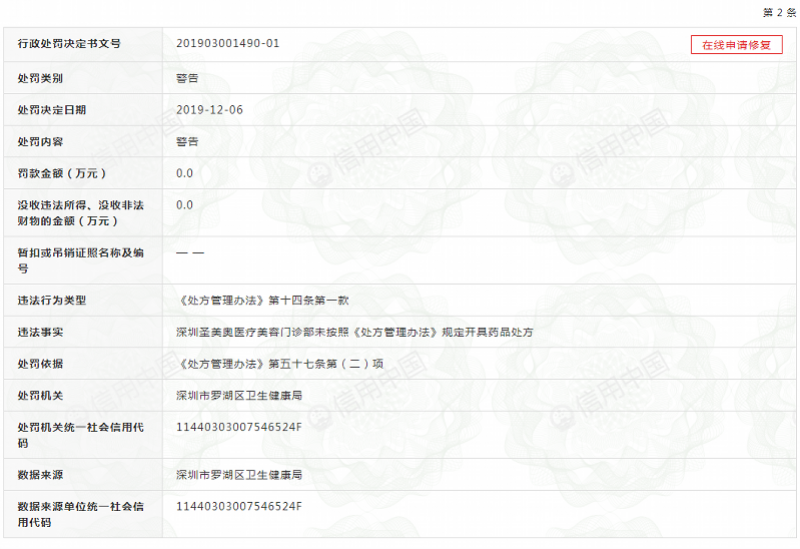The width and height of the screenshot is (800, 549).
Task: Select the 0.0 value for 罚款金额
Action: pos(184,173)
